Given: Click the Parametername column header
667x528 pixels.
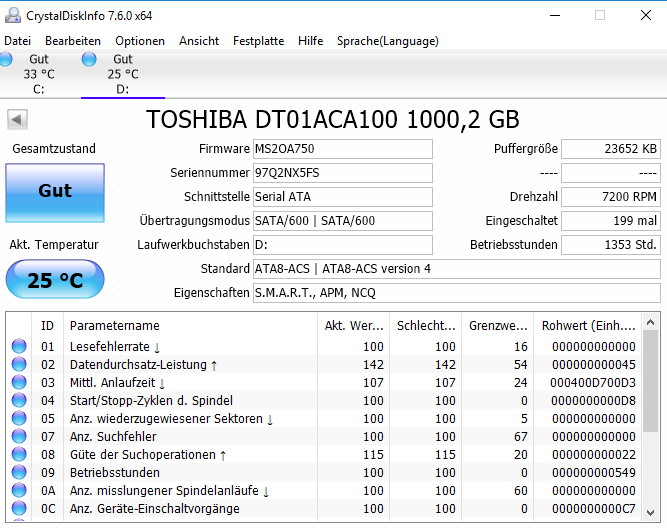Looking at the screenshot, I should click(191, 325).
